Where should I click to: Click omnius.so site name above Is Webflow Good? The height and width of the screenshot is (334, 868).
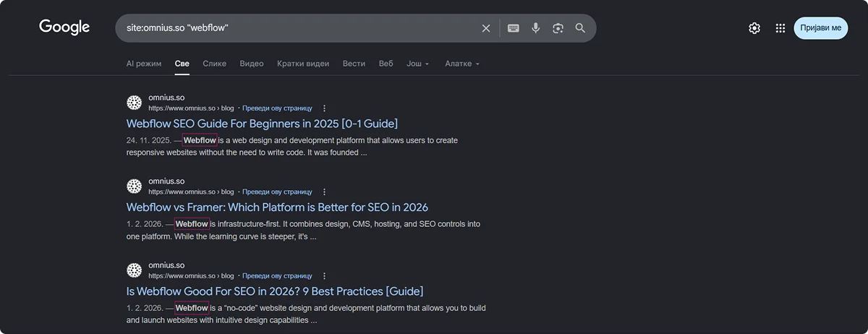[166, 265]
